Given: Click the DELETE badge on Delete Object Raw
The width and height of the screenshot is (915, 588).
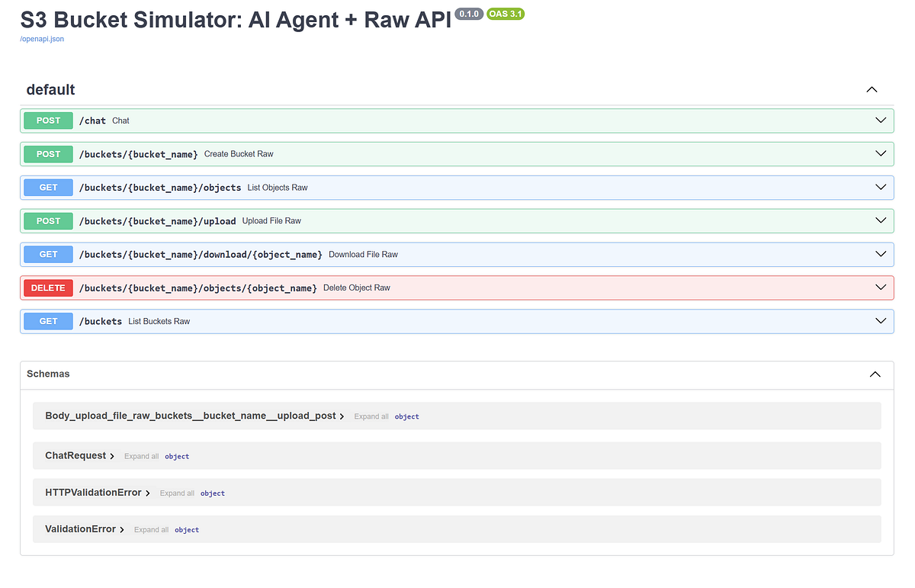Looking at the screenshot, I should coord(48,288).
